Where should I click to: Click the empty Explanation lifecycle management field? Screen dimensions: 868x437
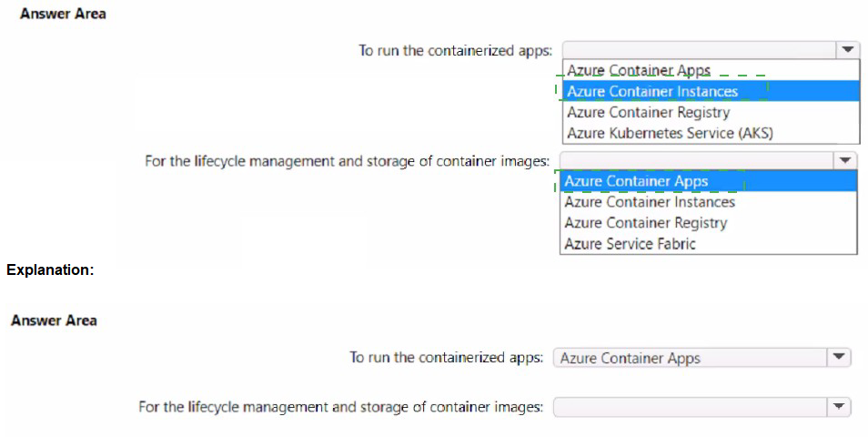click(x=689, y=407)
